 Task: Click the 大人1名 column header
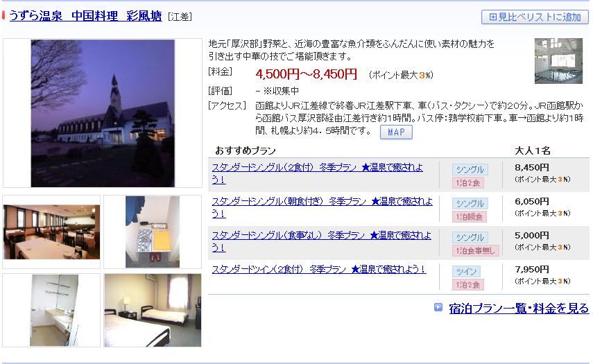(x=533, y=151)
